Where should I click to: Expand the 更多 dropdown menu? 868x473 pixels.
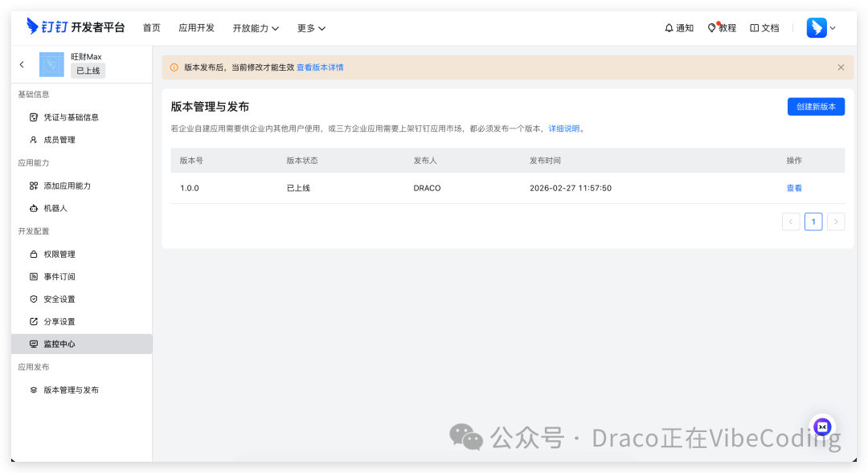(311, 27)
